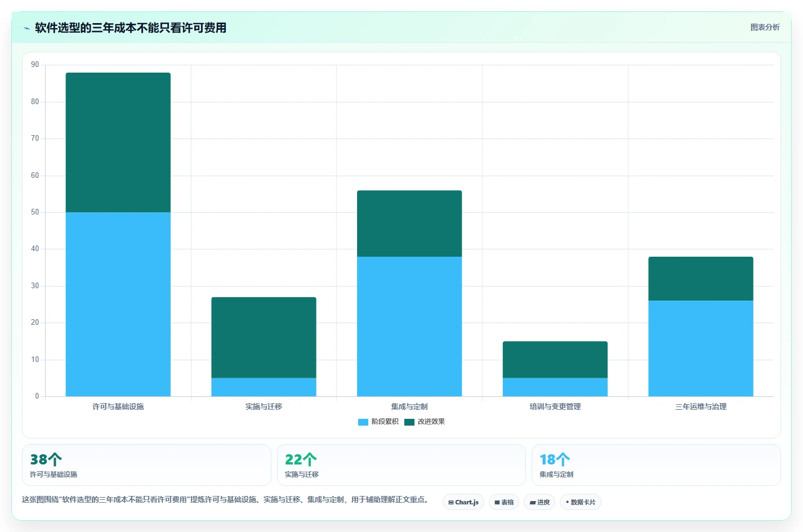Click the 许可与基础设施 axis label
Screen dimensions: 803x532
tap(118, 406)
